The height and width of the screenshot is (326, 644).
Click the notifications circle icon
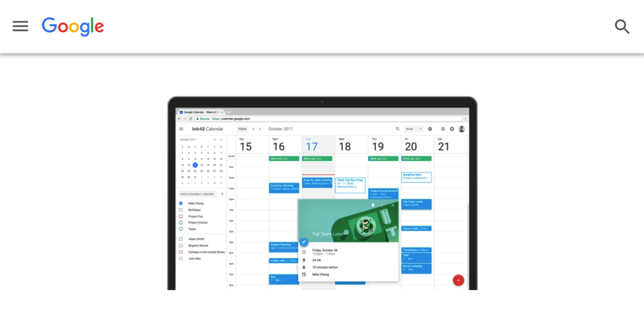[x=452, y=129]
